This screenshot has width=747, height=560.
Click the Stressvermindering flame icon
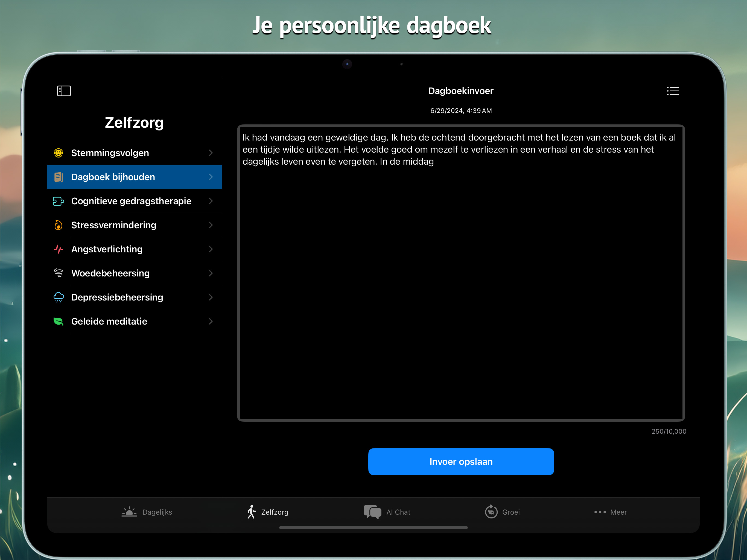click(59, 225)
